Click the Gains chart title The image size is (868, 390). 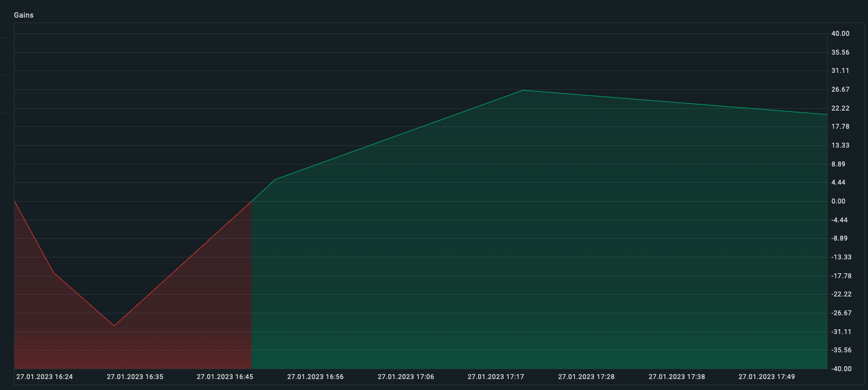click(x=24, y=15)
